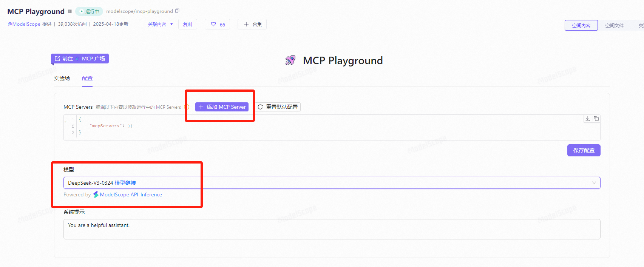Viewport: 644px width, 267px height.
Task: Open the @ModelScope provider link
Action: 24,24
